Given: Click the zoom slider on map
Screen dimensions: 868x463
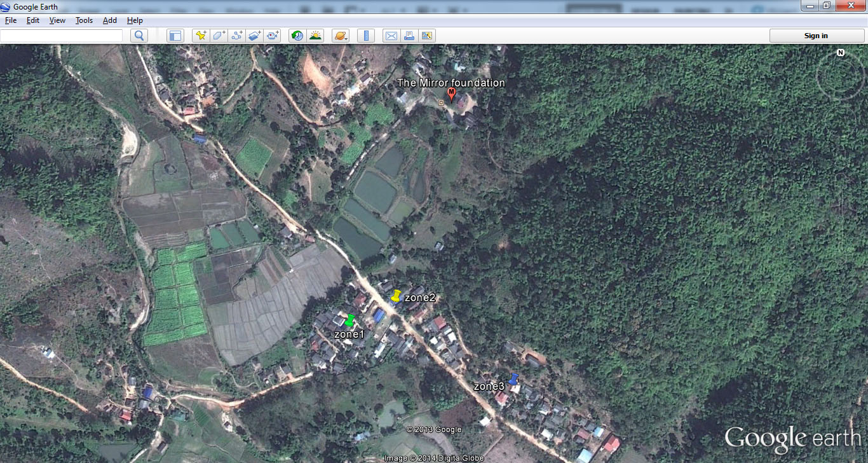Looking at the screenshot, I should pyautogui.click(x=841, y=219).
